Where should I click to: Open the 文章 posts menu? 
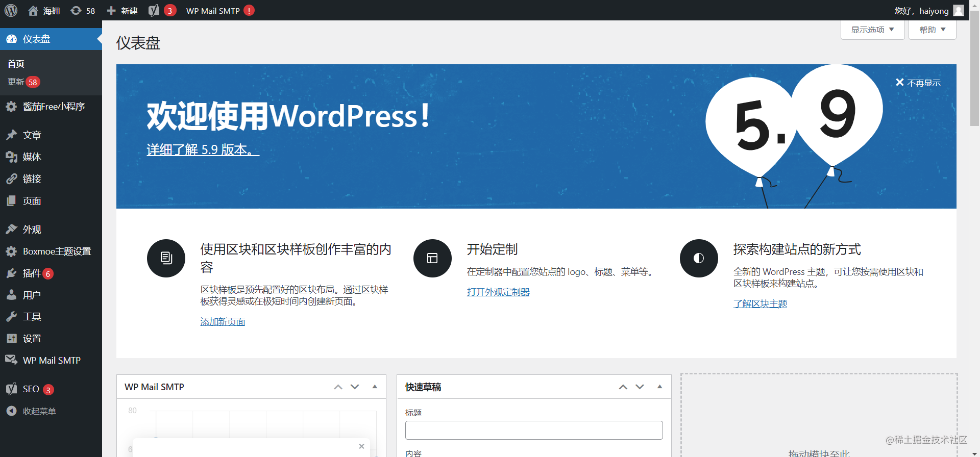click(x=32, y=135)
